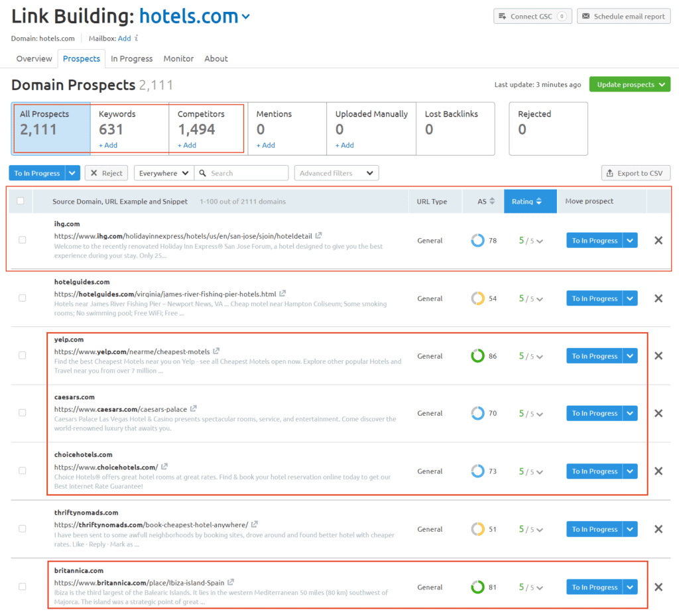Open To In Progress arrow for caesars.com
The width and height of the screenshot is (679, 616).
click(630, 413)
